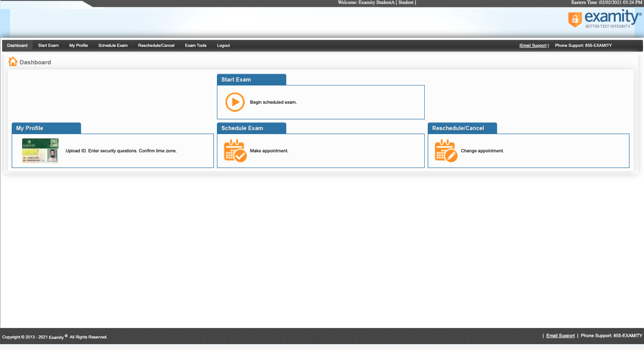Click the Email Support link in navigation bar
This screenshot has height=350, width=644.
tap(534, 46)
